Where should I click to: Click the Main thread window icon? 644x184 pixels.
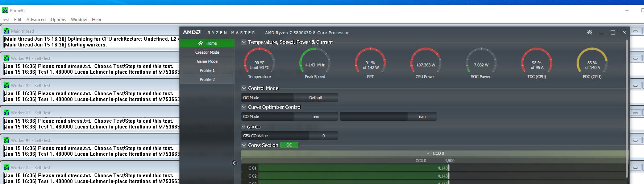coord(7,31)
